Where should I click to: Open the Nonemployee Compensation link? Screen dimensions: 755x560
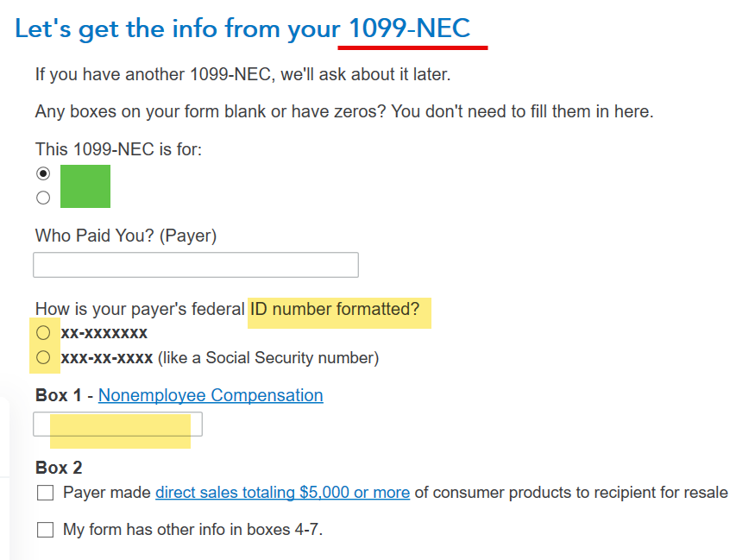tap(211, 395)
